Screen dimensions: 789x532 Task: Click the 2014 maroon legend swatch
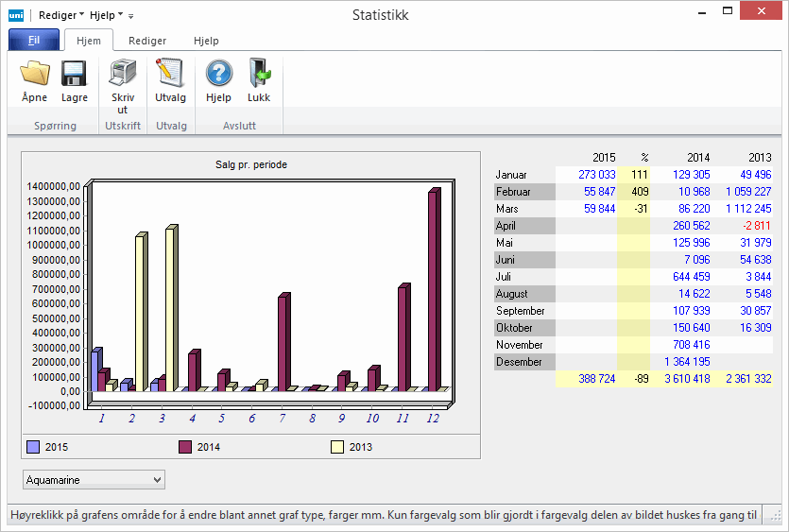click(185, 447)
